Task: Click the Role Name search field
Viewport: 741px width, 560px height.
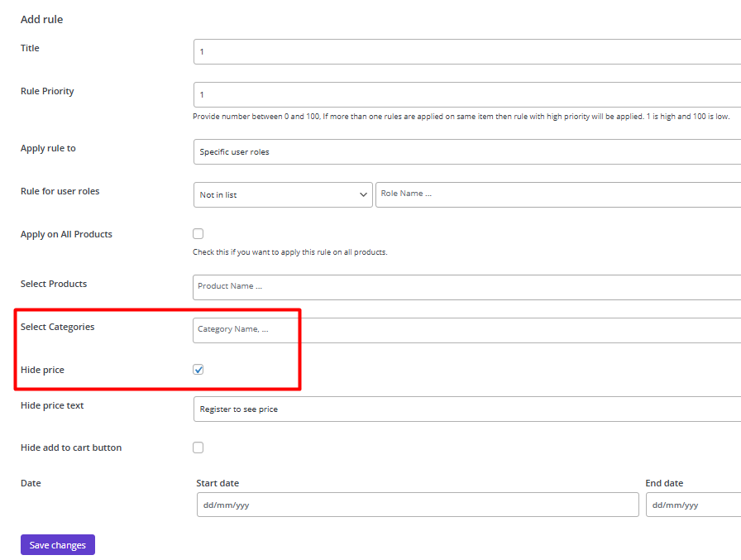Action: (x=558, y=194)
